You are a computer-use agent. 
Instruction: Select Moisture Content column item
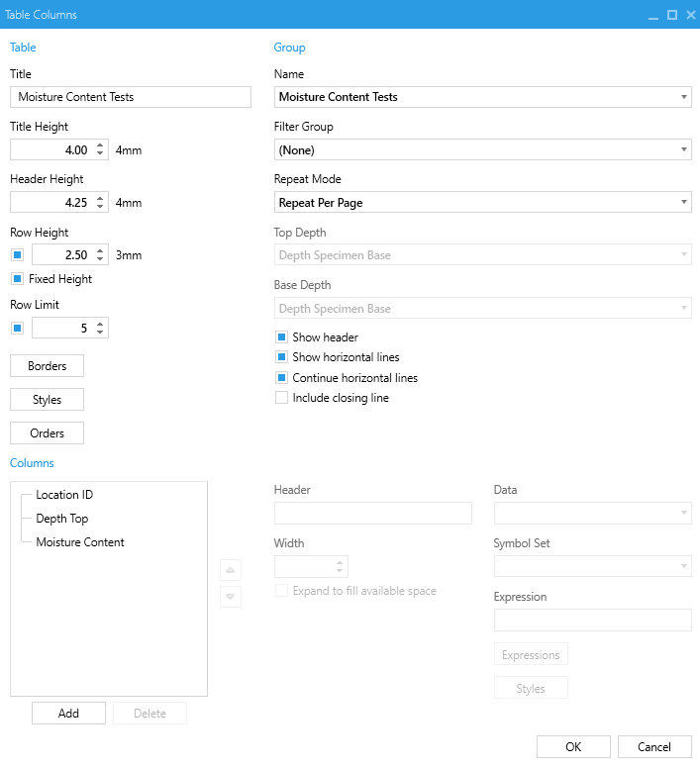click(80, 542)
